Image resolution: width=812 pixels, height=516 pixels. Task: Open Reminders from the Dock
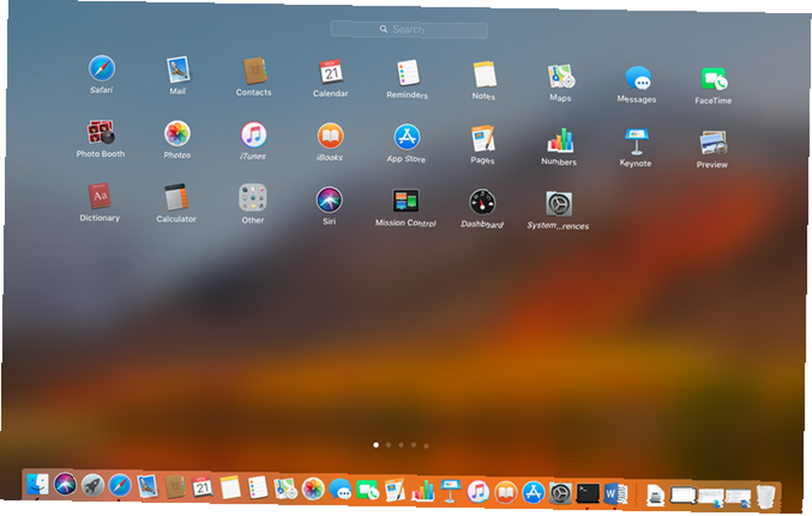(x=258, y=488)
